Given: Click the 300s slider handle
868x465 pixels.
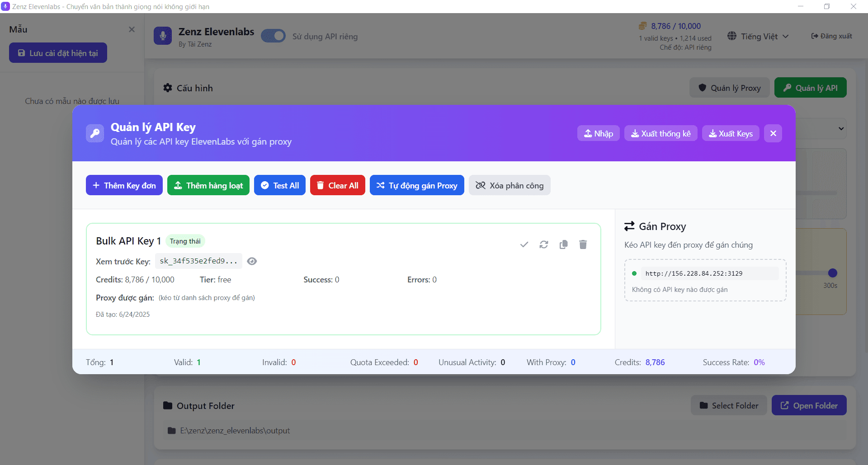Looking at the screenshot, I should 833,273.
